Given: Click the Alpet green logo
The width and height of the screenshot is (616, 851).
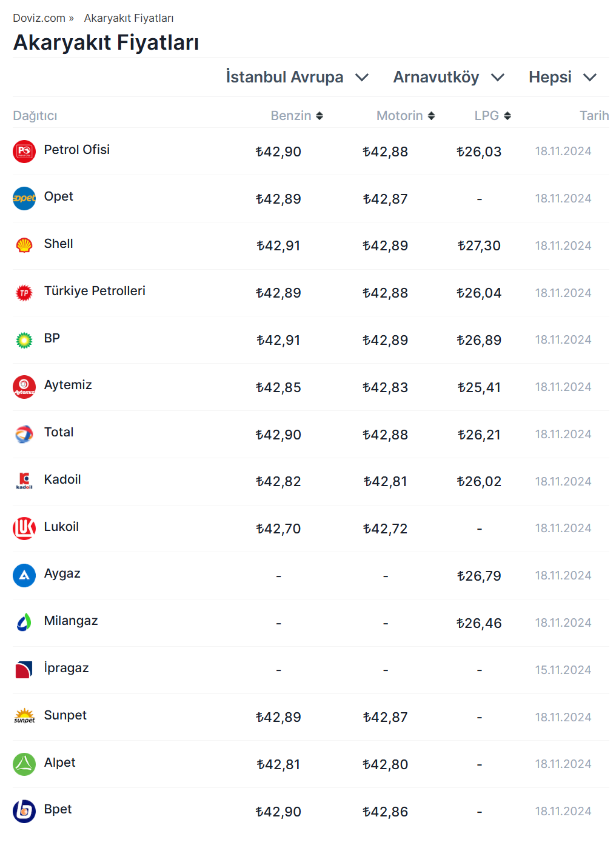Looking at the screenshot, I should [24, 764].
